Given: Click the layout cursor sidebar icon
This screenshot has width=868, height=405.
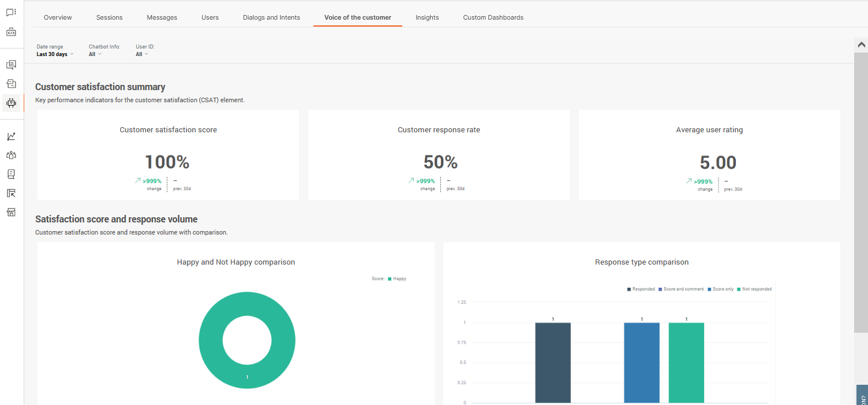Looking at the screenshot, I should point(11,193).
